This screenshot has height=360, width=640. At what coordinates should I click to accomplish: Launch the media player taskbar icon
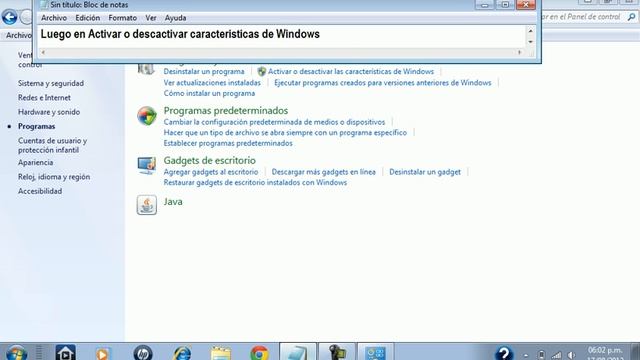point(102,353)
